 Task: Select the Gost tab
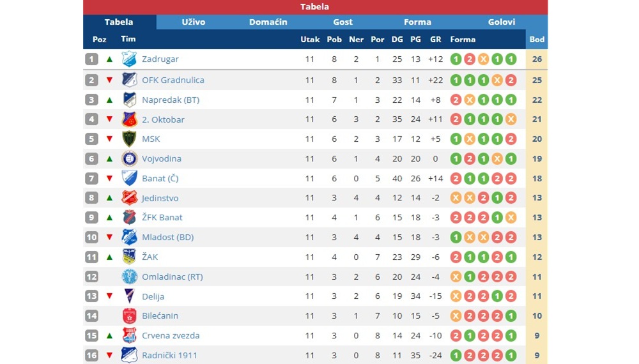(343, 22)
